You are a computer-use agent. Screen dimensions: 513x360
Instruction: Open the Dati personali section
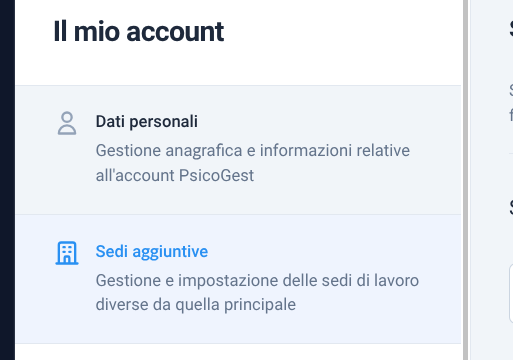238,150
